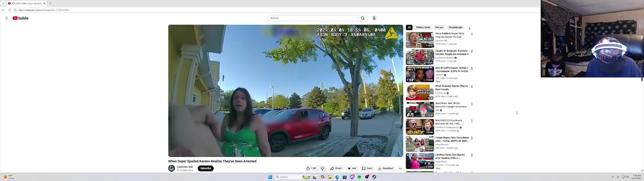Open Caught On Bodycam video thumbnail
Viewport: 644px width, 181px height.
coord(420,57)
